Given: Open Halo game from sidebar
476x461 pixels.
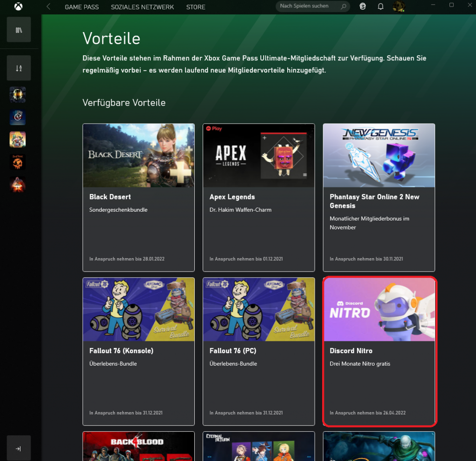Looking at the screenshot, I should 18,95.
